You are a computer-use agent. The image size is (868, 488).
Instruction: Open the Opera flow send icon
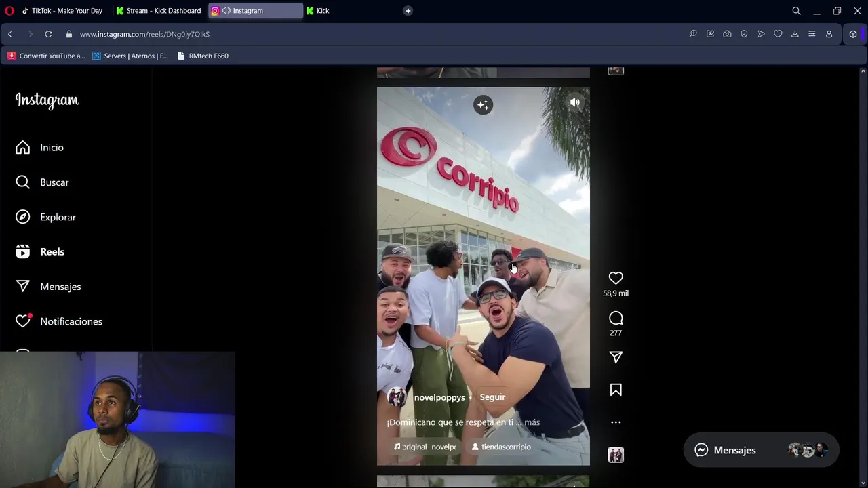[x=761, y=34]
